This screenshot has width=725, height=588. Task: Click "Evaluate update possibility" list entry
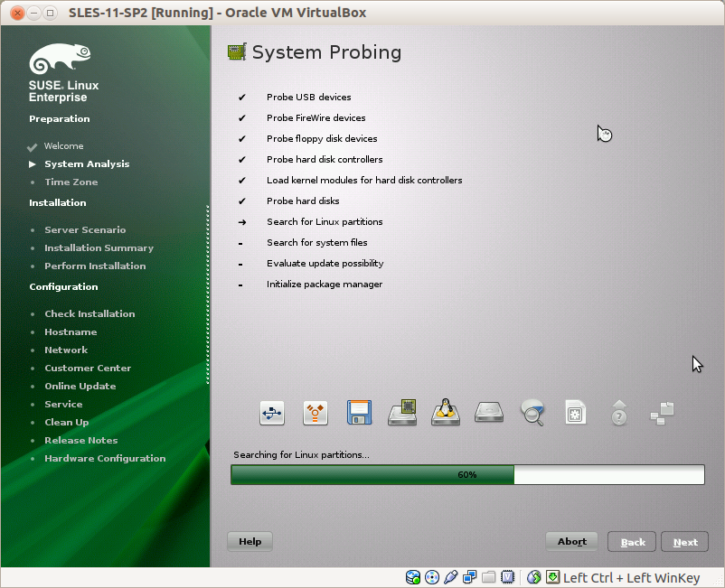[x=325, y=263]
